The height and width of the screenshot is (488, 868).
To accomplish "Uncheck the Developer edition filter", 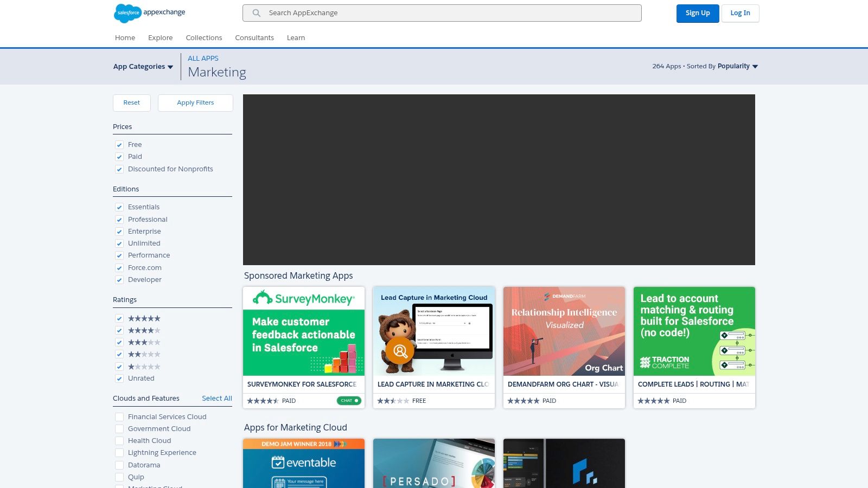I will pos(119,280).
